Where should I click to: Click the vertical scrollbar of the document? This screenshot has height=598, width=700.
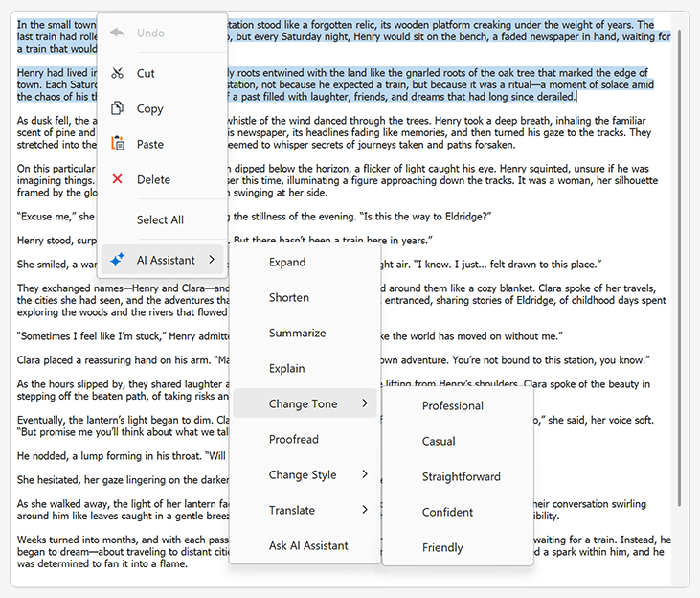(x=679, y=287)
